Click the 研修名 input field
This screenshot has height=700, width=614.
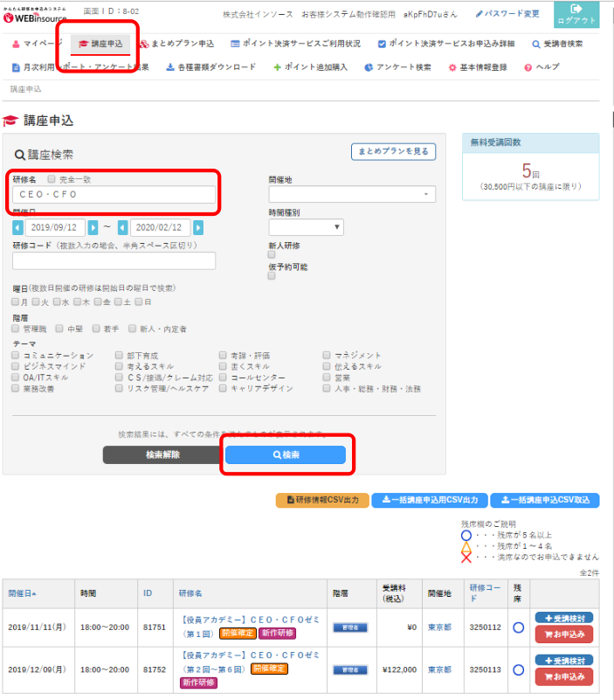click(114, 195)
